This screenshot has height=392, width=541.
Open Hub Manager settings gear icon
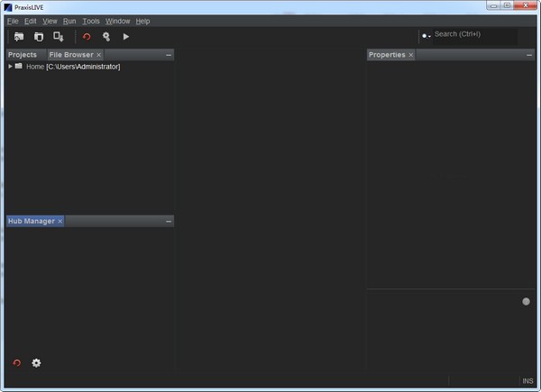[x=36, y=363]
